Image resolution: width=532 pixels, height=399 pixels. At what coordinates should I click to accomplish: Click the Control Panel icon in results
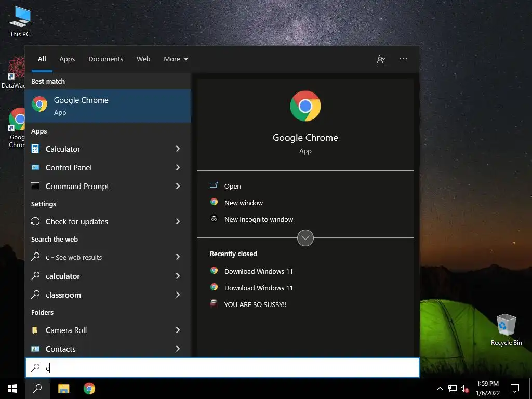tap(35, 167)
